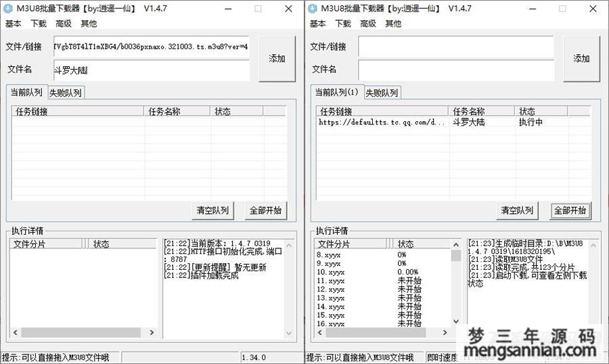Click the 任务名称 column header in left window
The height and width of the screenshot is (364, 609).
pos(177,112)
